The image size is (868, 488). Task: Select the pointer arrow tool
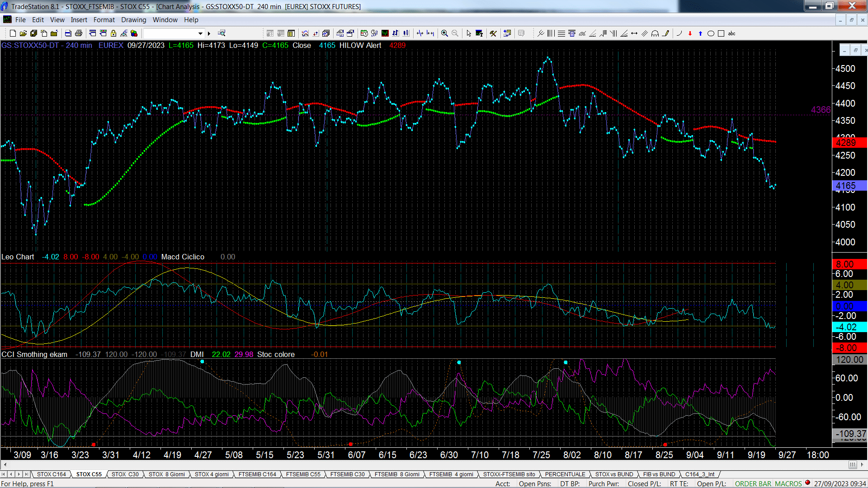469,33
